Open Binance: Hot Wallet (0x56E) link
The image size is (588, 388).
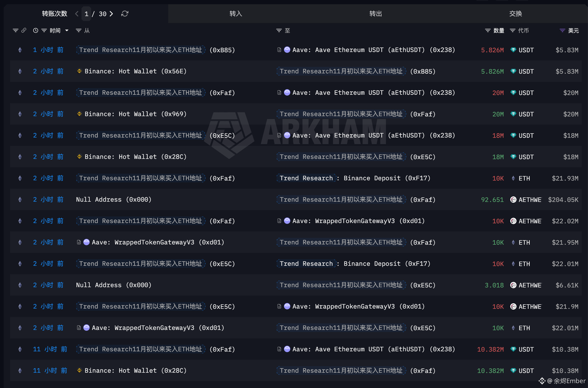[135, 71]
